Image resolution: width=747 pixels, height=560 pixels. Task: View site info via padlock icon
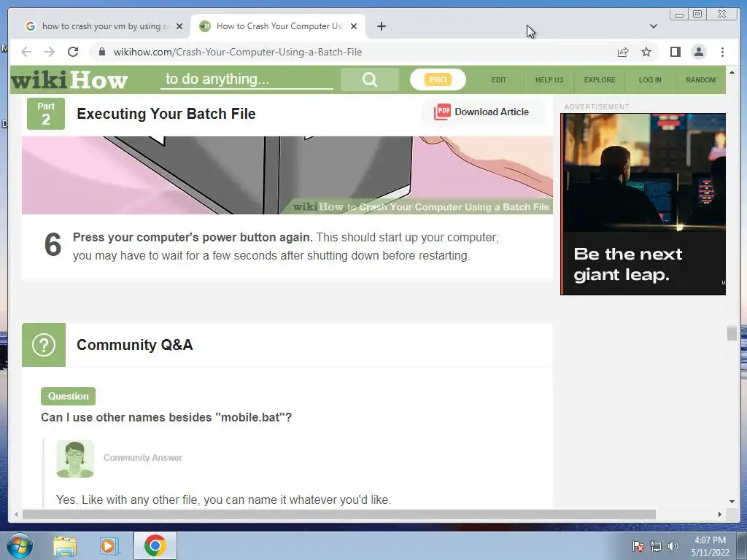pyautogui.click(x=101, y=52)
